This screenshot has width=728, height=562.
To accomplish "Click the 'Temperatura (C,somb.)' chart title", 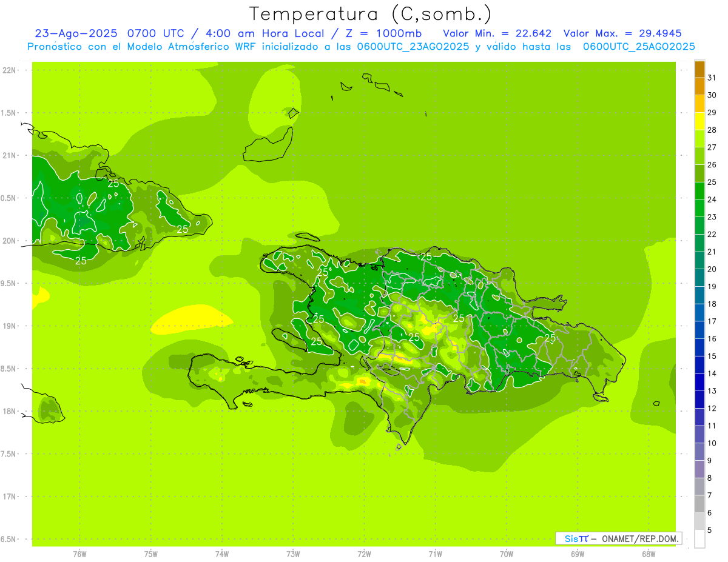I will click(371, 15).
